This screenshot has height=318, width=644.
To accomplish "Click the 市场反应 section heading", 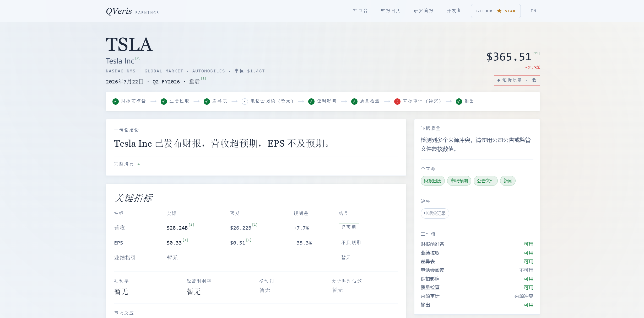I will (x=124, y=313).
